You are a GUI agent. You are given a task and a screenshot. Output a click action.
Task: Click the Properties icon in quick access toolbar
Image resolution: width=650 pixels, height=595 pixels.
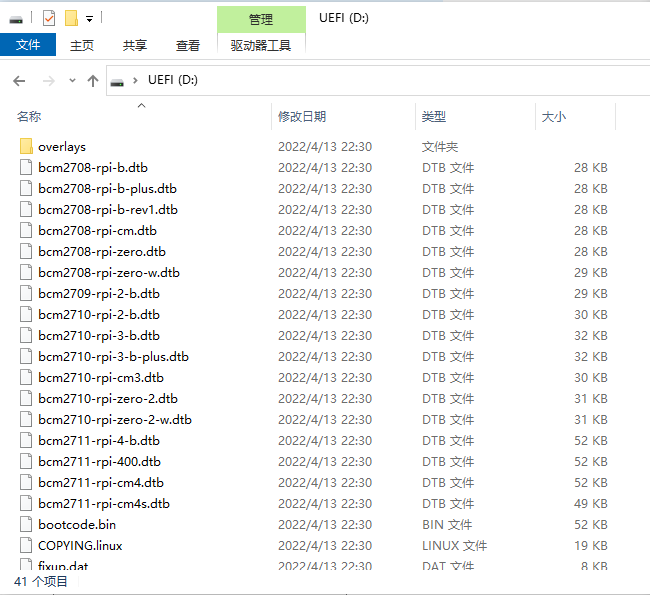tap(48, 18)
